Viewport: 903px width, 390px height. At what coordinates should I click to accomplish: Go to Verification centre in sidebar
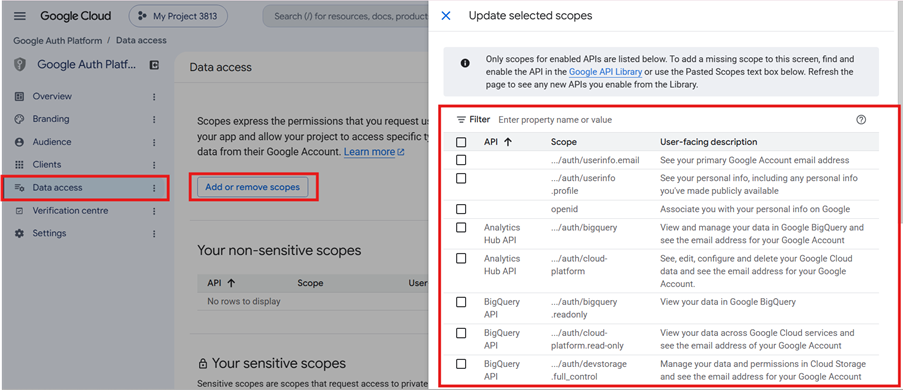[70, 211]
